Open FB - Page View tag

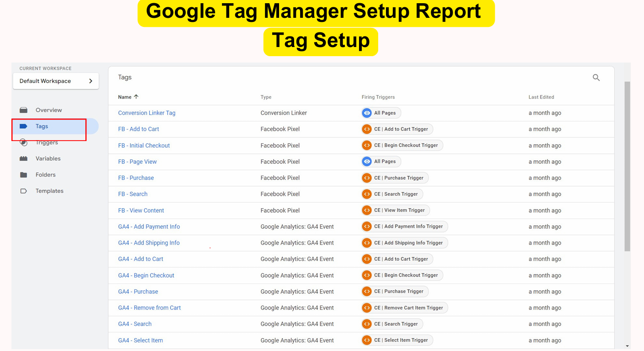pos(137,162)
